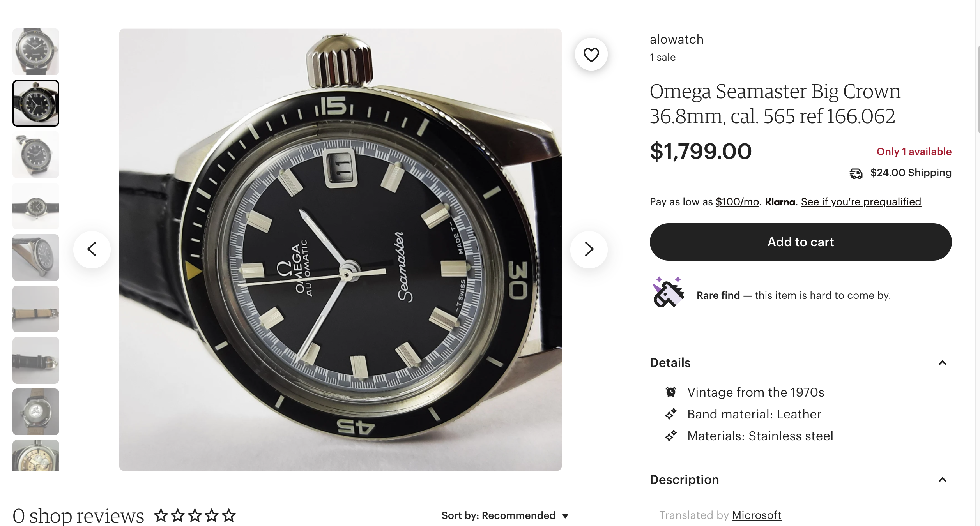Open the Sort by Recommended dropdown
Screen dimensions: 980x526
coord(505,515)
